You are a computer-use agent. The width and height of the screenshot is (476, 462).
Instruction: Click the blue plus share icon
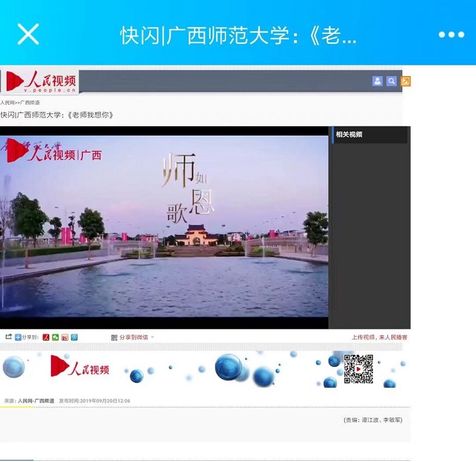[18, 337]
